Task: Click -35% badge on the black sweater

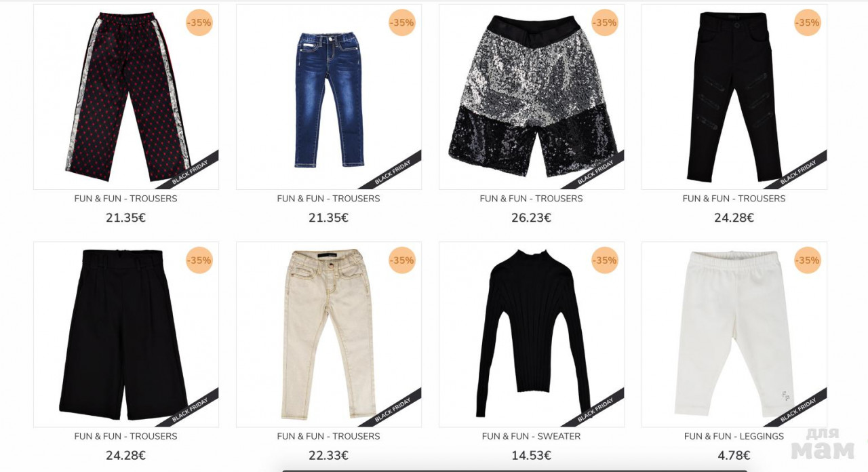Action: pyautogui.click(x=605, y=260)
